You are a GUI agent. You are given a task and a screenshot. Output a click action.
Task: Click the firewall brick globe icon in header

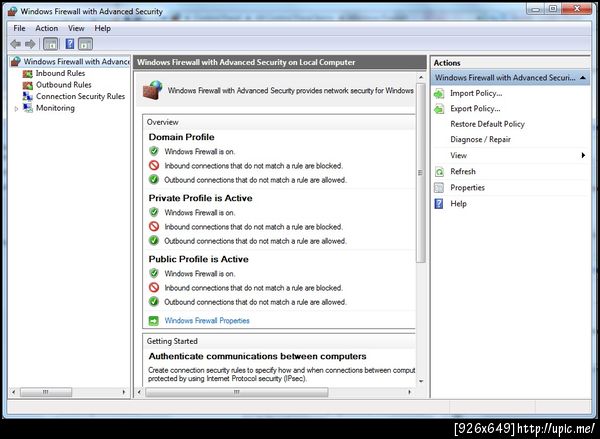tap(153, 91)
